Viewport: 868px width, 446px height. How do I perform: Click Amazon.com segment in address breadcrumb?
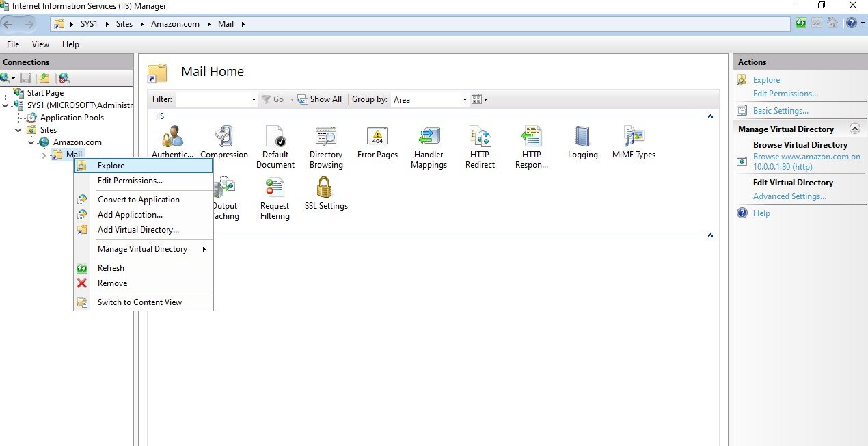pos(175,24)
